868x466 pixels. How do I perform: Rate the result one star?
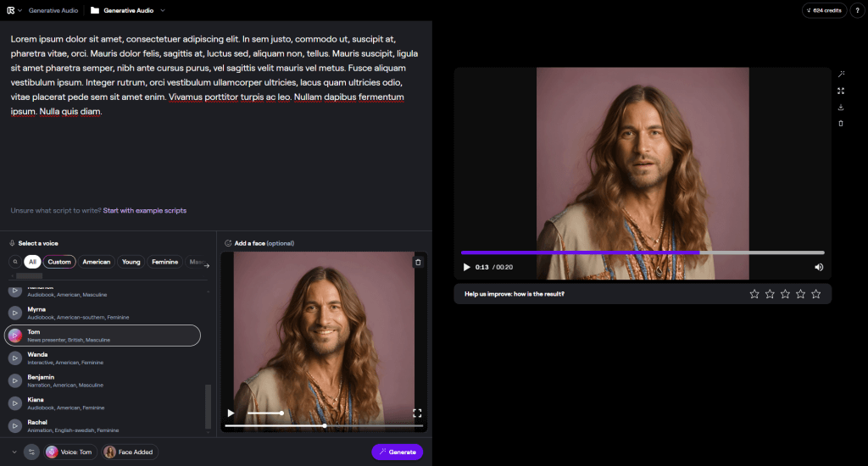tap(754, 294)
